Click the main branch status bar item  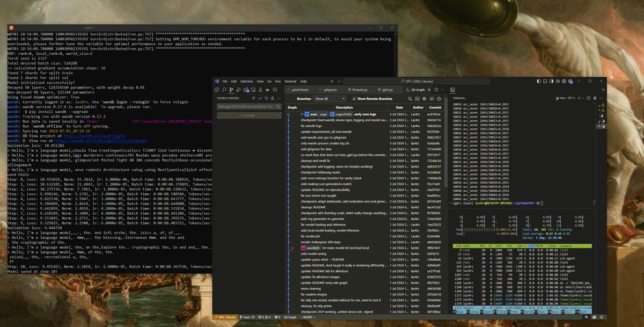click(245, 317)
